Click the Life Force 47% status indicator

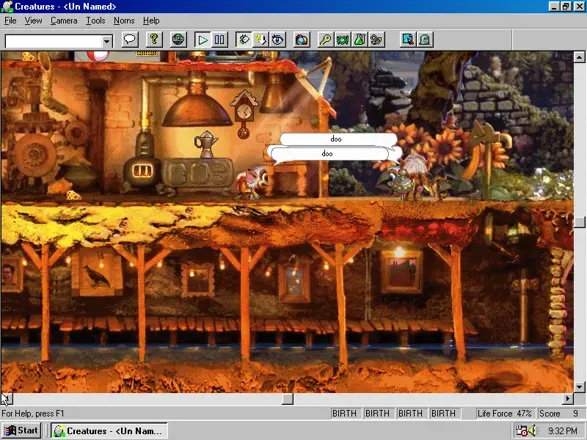[504, 413]
